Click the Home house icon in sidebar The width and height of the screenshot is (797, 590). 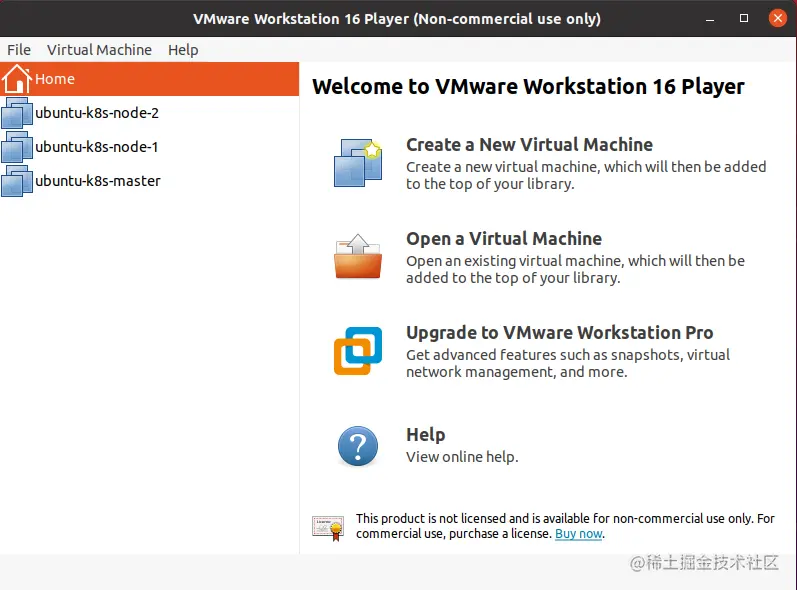[x=16, y=79]
